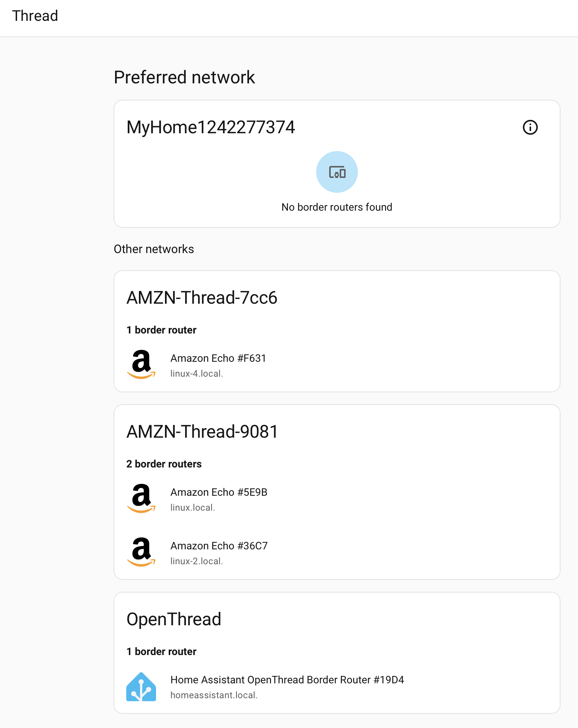
Task: Click Amazon logo for Echo #36C7
Action: tap(141, 552)
